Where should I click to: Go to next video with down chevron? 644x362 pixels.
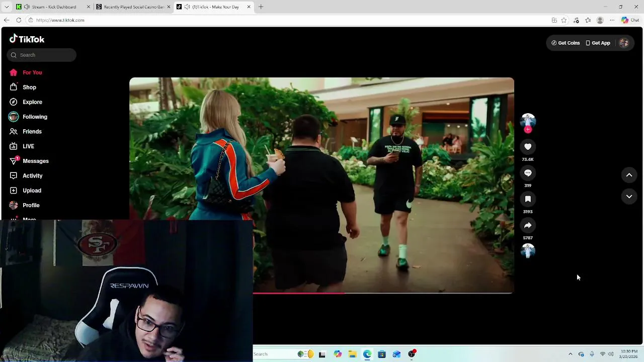(x=629, y=197)
